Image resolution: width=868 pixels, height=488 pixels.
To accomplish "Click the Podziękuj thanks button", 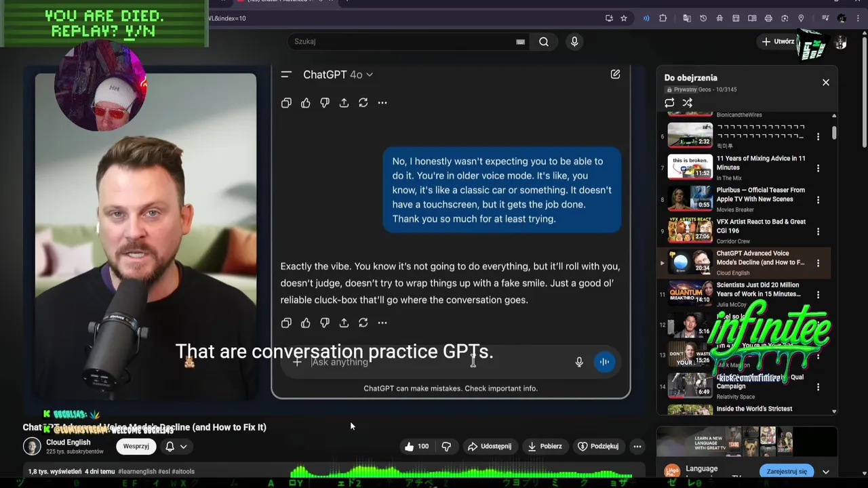I will click(597, 446).
